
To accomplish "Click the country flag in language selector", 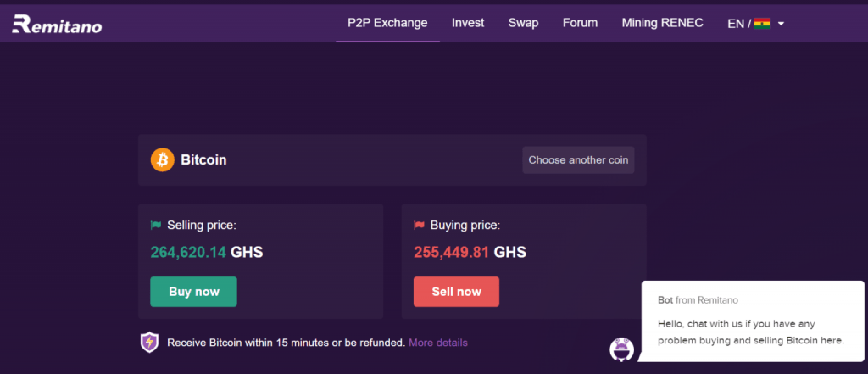I will pyautogui.click(x=762, y=24).
